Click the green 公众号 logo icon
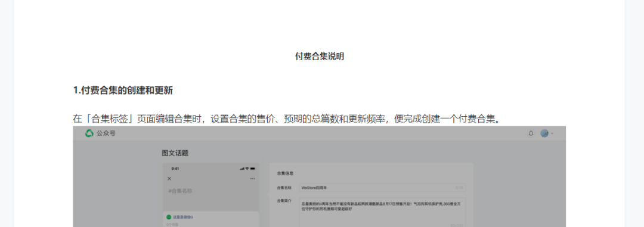Image resolution: width=644 pixels, height=227 pixels. pos(89,133)
